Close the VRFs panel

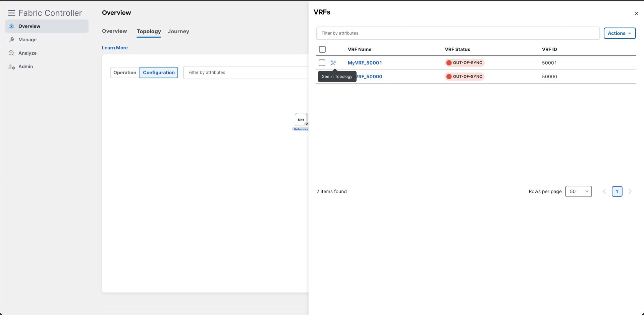tap(636, 13)
